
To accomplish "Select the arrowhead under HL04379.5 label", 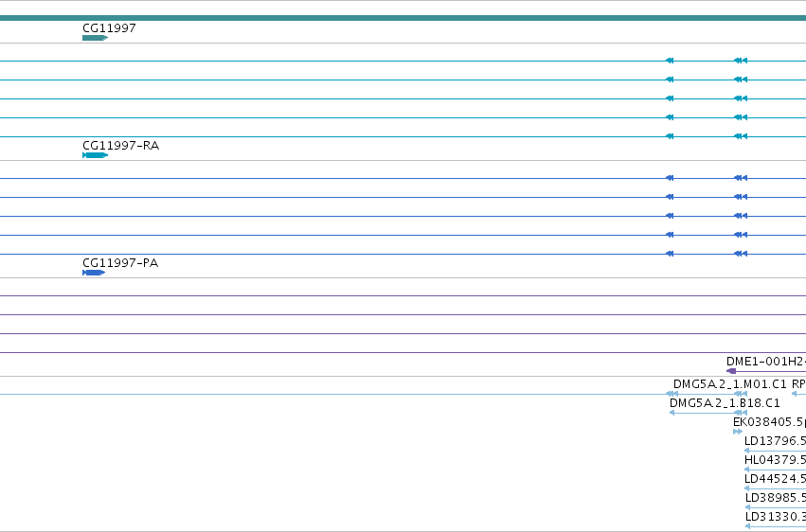I will [747, 470].
